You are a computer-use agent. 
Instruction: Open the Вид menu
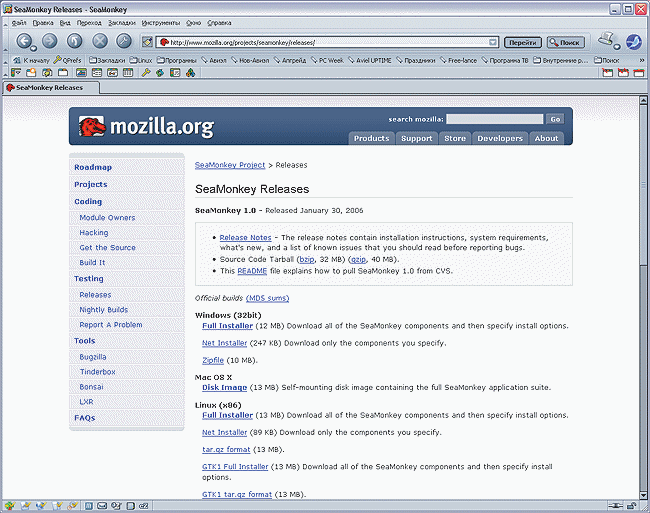point(65,23)
